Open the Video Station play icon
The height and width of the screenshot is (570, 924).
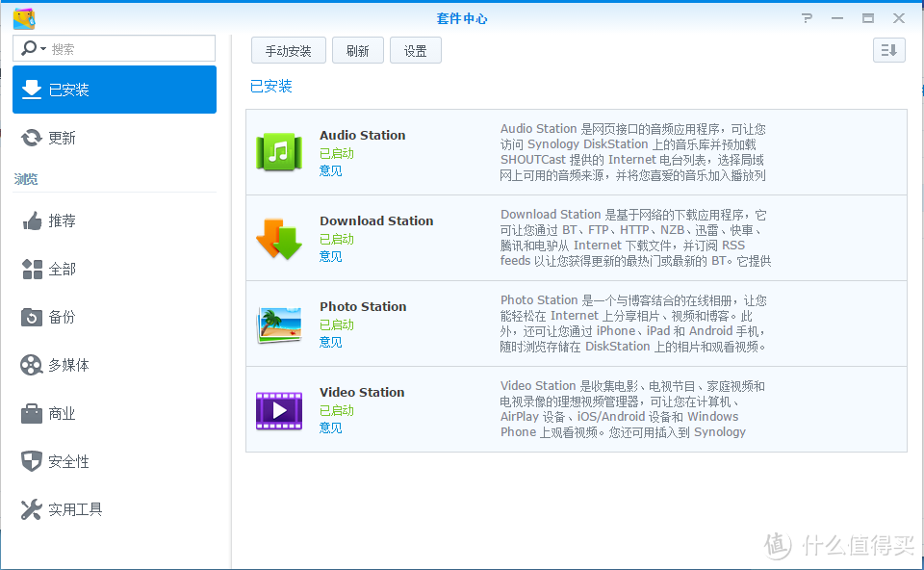tap(279, 410)
